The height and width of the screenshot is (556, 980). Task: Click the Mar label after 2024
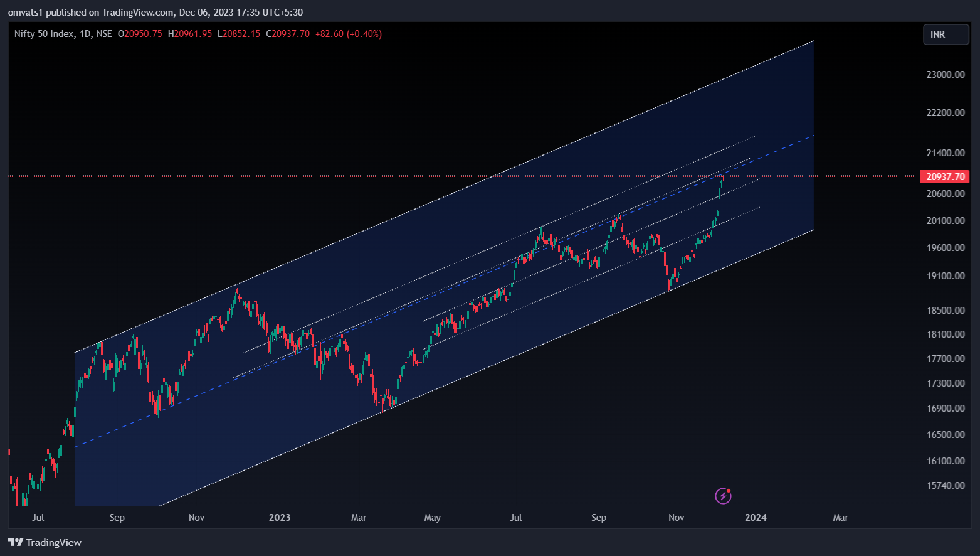[840, 517]
